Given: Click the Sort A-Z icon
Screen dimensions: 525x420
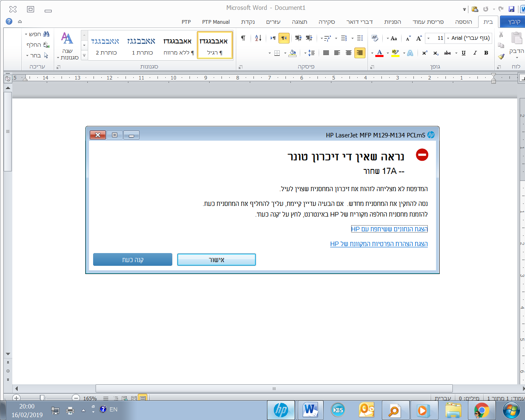Looking at the screenshot, I should (258, 38).
